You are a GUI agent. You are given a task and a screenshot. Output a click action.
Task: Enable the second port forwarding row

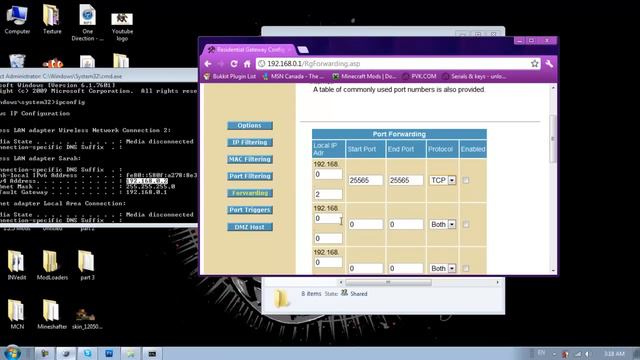click(466, 224)
